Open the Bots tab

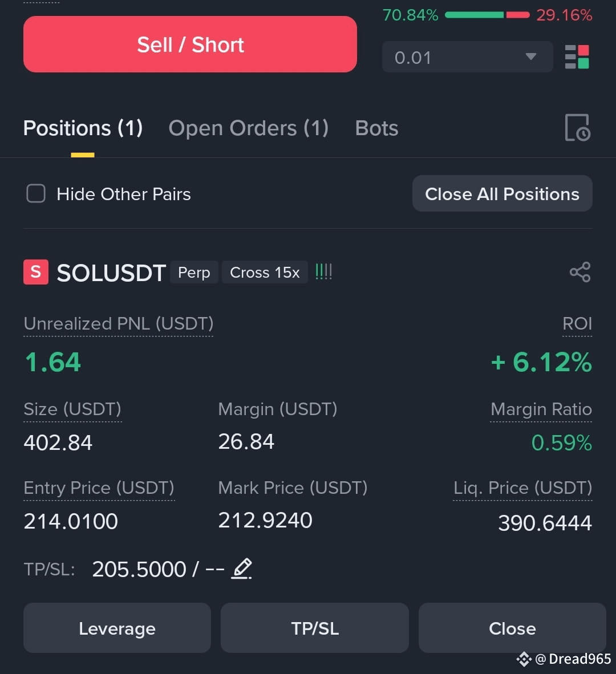pyautogui.click(x=376, y=128)
